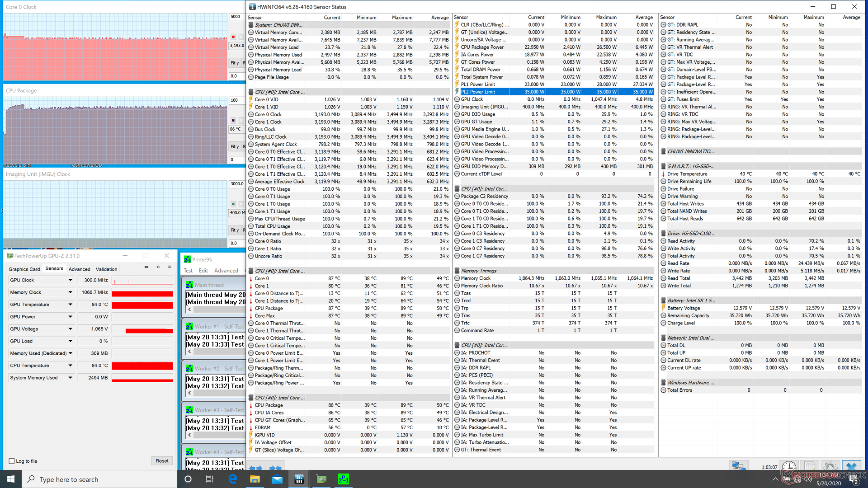Switch to GPU-Z Graphics Card tab

tap(24, 269)
